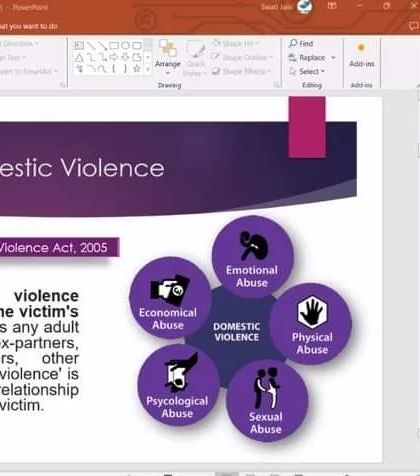The height and width of the screenshot is (476, 420).
Task: Click the Swati Jain user name
Action: coord(276,7)
